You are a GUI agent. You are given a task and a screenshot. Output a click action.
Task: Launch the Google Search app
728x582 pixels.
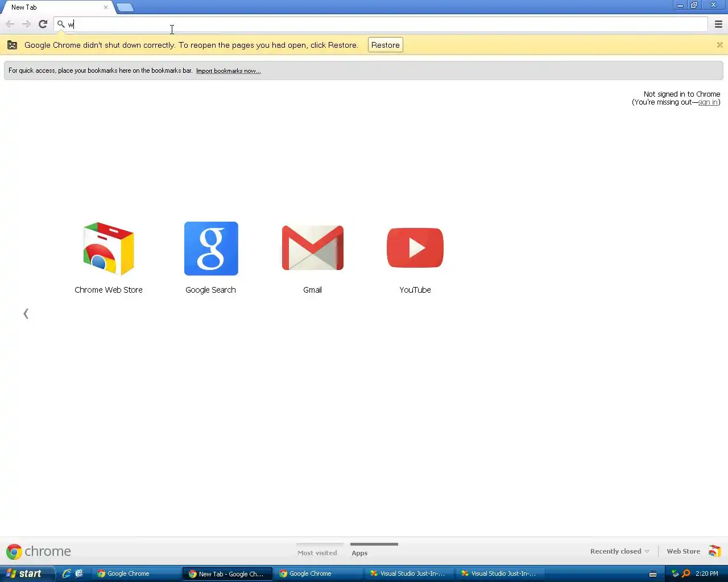[211, 248]
